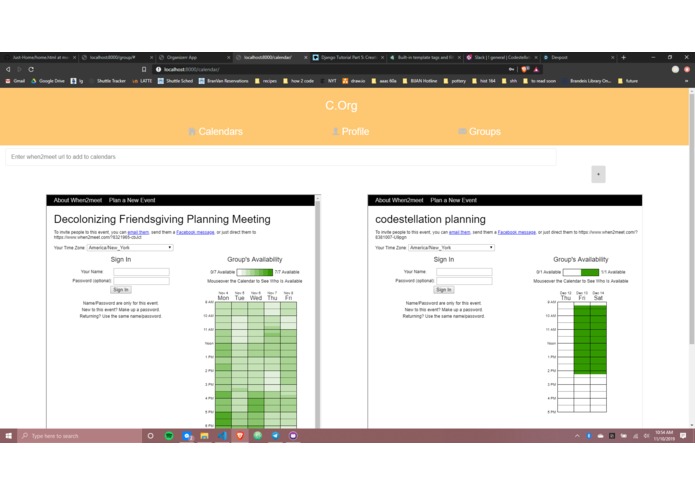695x494 pixels.
Task: Go back using the browser back arrow
Action: (x=8, y=70)
